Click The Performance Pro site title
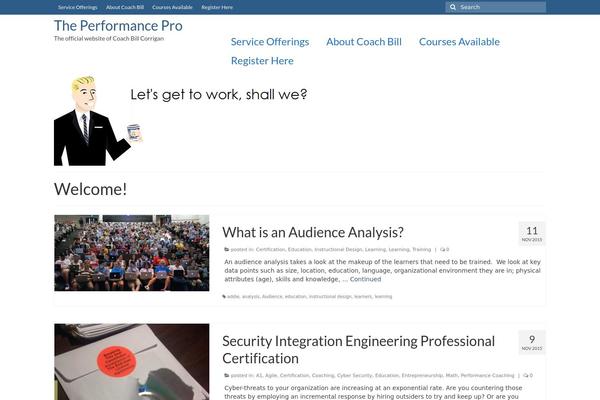The image size is (600, 400). [118, 26]
